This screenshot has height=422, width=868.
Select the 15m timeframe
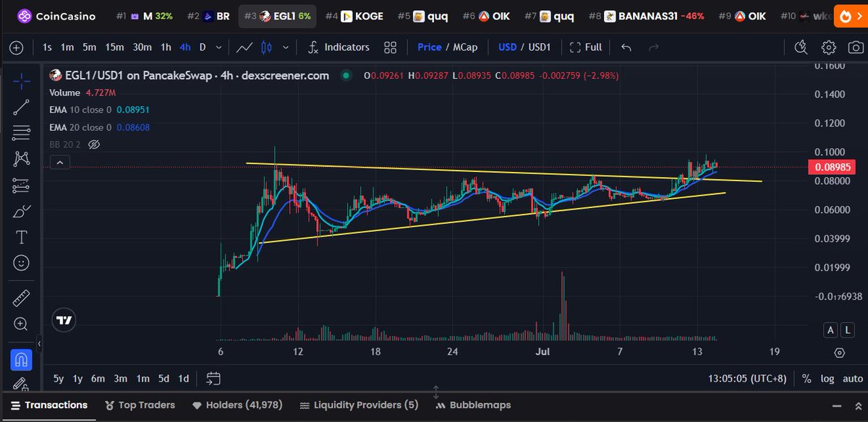pyautogui.click(x=114, y=48)
